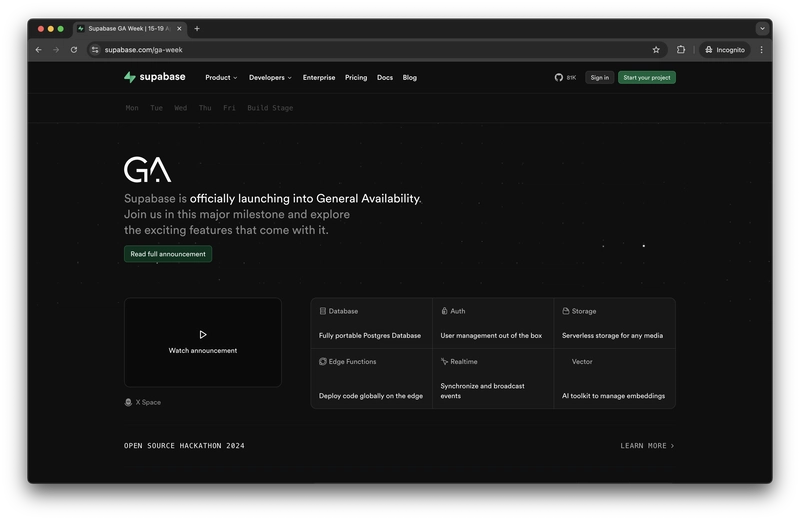Image resolution: width=800 pixels, height=520 pixels.
Task: Click Read full announcement
Action: (x=168, y=254)
